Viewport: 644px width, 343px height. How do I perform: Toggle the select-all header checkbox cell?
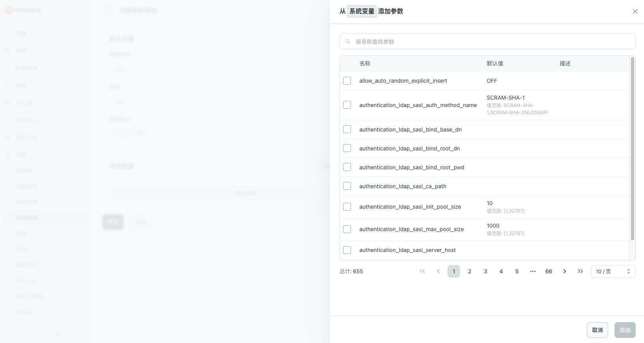pos(347,63)
